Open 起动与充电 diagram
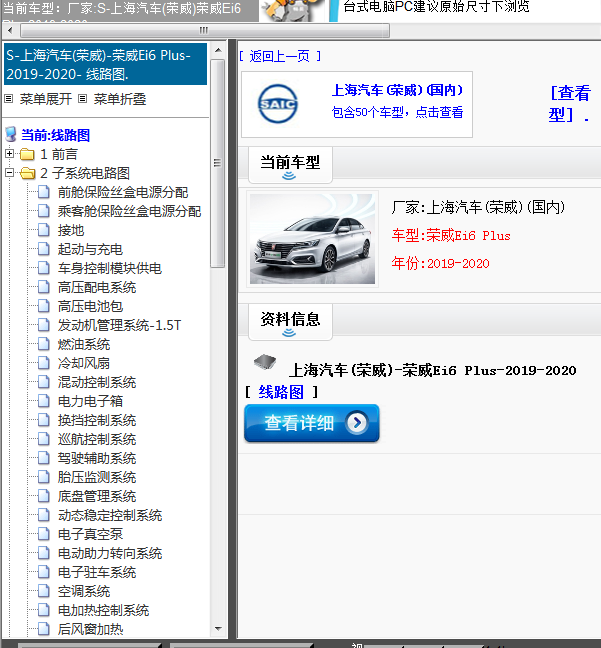 point(90,249)
